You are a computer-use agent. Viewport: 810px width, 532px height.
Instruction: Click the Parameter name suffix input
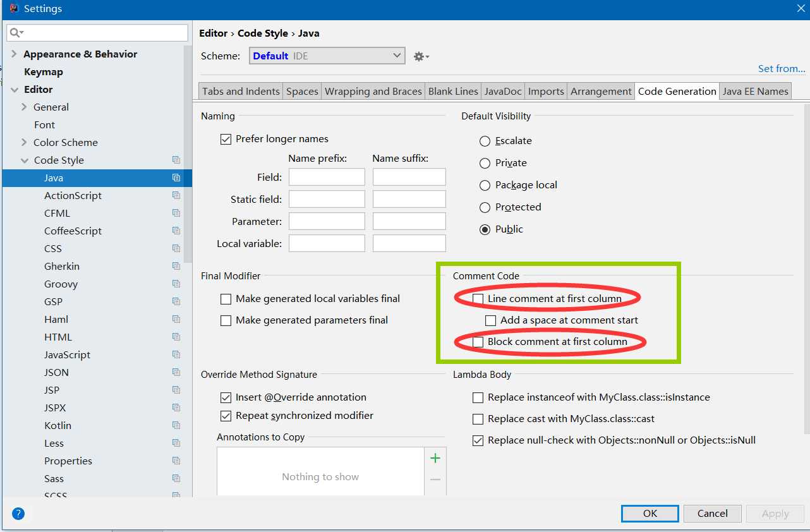pyautogui.click(x=409, y=221)
